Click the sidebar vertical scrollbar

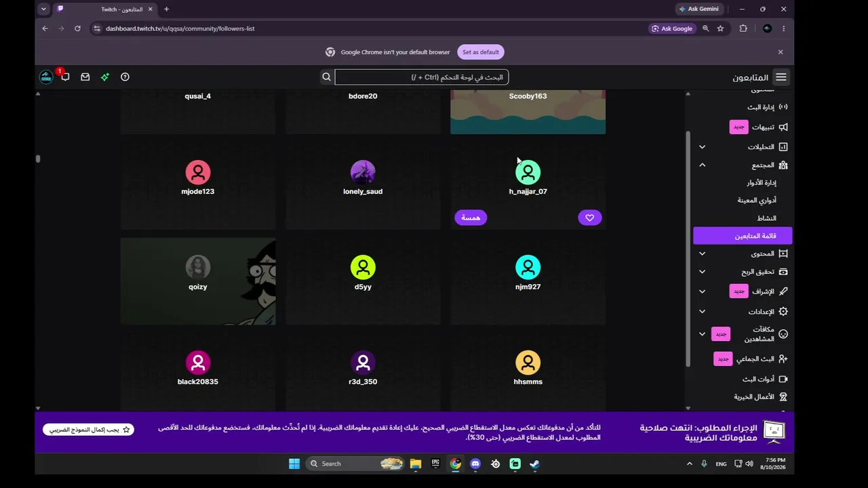(x=688, y=249)
